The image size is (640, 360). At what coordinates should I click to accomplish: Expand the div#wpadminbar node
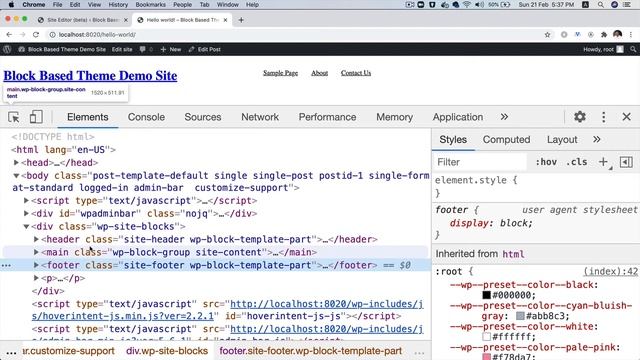coord(26,213)
